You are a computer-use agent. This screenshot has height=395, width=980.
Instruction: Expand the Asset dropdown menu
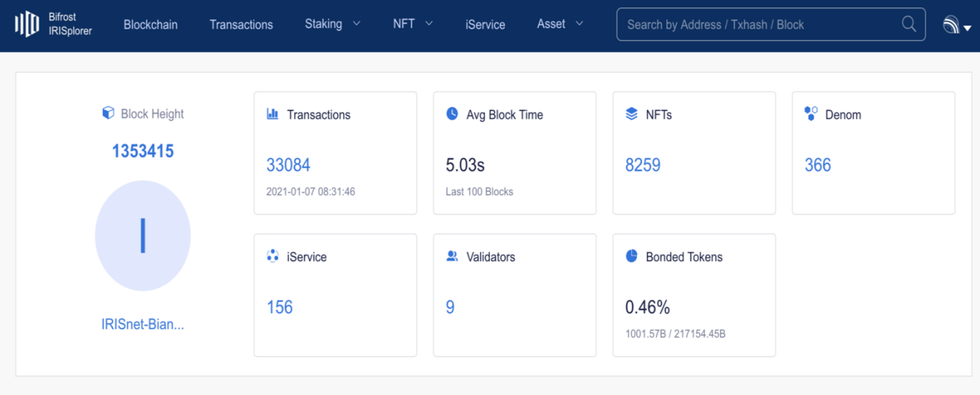coord(560,24)
